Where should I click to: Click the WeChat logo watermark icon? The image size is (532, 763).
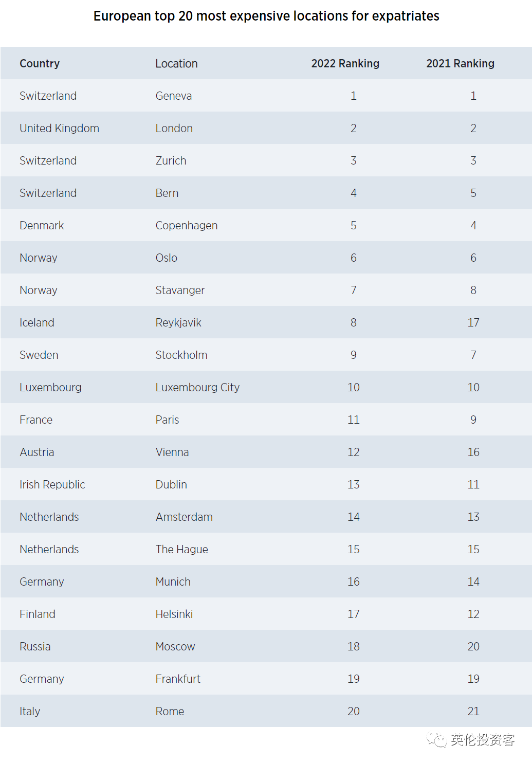click(x=436, y=740)
